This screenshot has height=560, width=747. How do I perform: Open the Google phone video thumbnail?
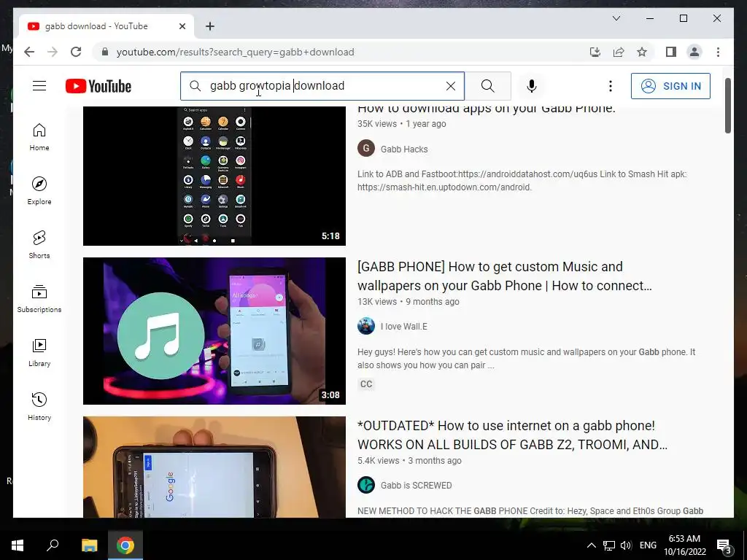[x=214, y=467]
